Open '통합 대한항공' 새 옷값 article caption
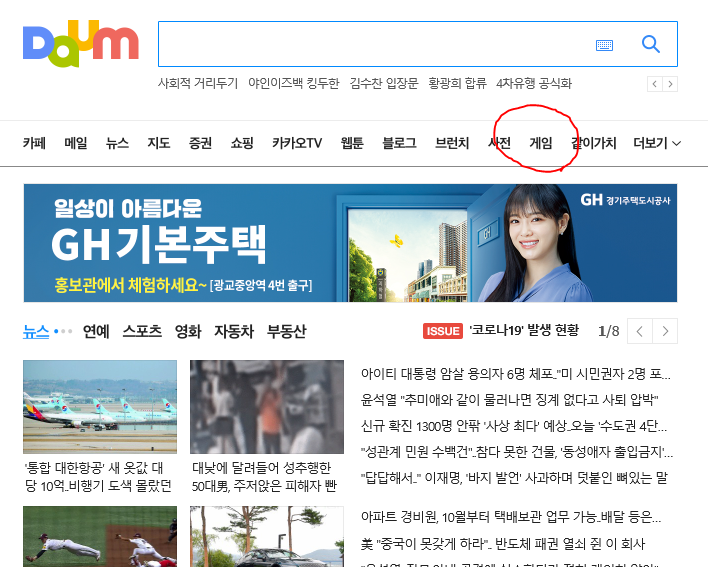The height and width of the screenshot is (567, 708). click(x=98, y=477)
